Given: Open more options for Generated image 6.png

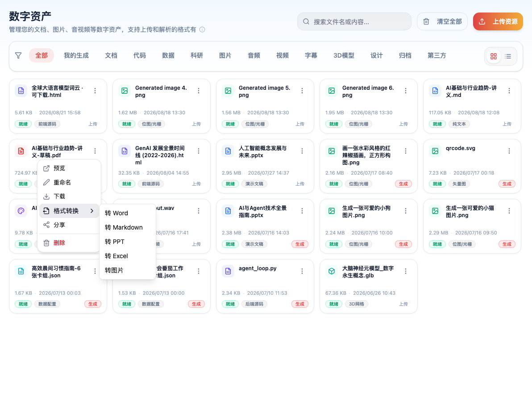Looking at the screenshot, I should [405, 91].
